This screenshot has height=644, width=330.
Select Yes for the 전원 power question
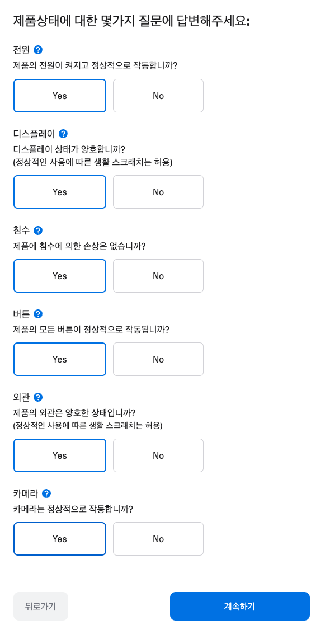60,96
